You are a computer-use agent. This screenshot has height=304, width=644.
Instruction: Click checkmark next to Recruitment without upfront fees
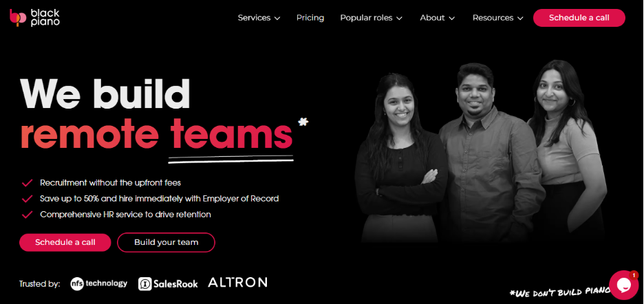27,183
